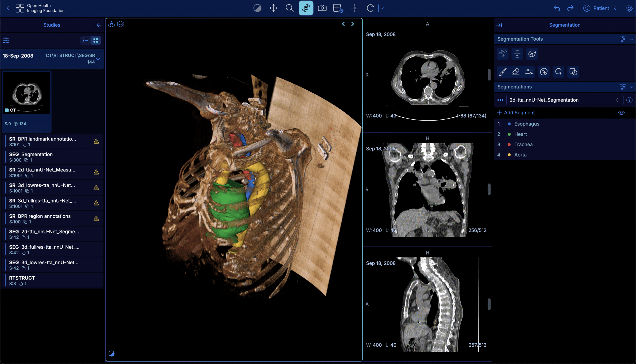Viewport: 636px width, 364px height.
Task: Switch Studies panel to grid view
Action: coord(95,40)
